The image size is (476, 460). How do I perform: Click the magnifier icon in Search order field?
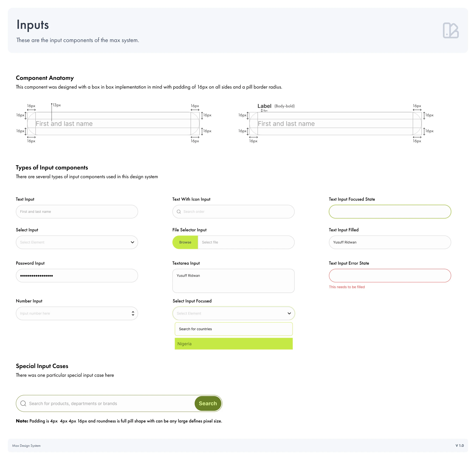click(179, 212)
